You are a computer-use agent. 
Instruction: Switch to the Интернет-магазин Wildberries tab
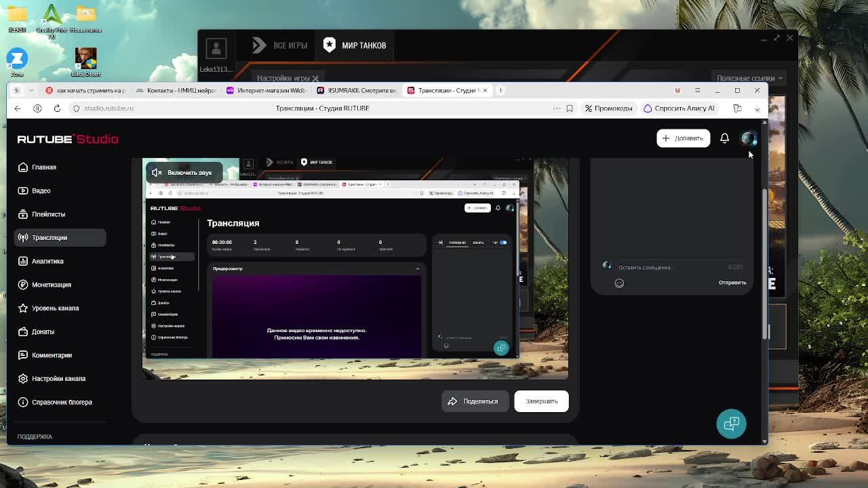tap(267, 90)
